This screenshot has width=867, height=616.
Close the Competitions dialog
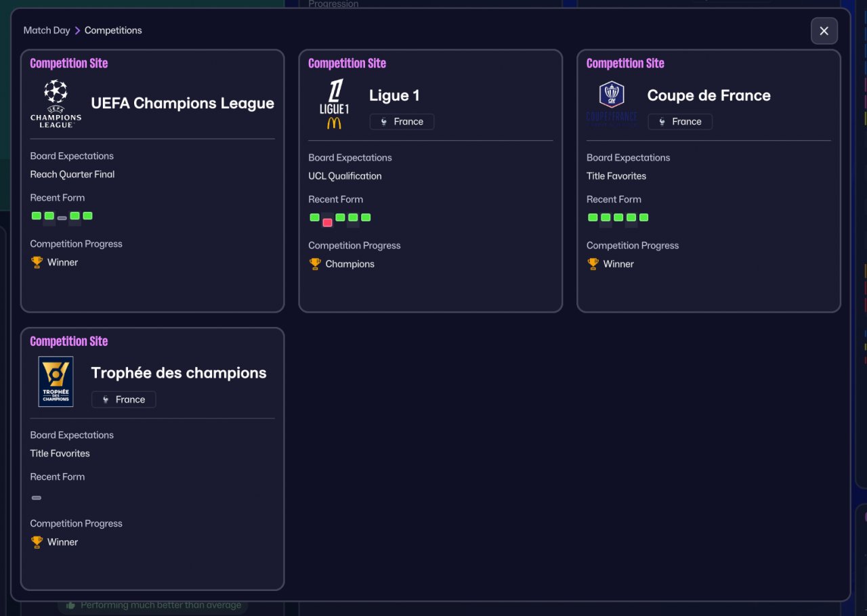pos(824,31)
